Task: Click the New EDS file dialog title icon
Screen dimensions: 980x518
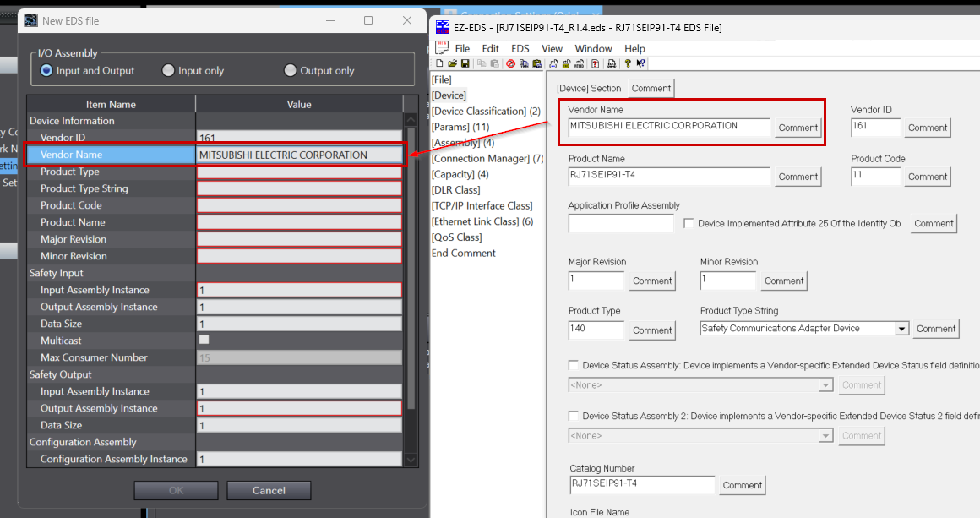Action: (31, 20)
